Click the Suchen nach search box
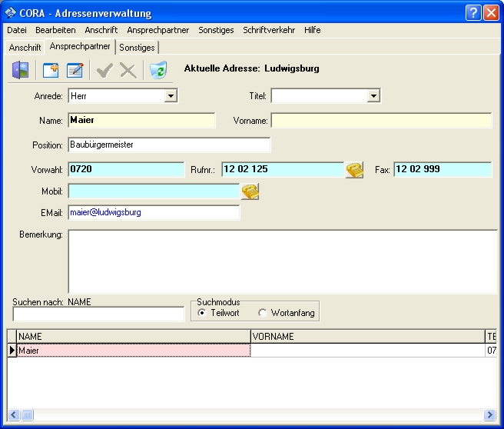 pyautogui.click(x=98, y=314)
